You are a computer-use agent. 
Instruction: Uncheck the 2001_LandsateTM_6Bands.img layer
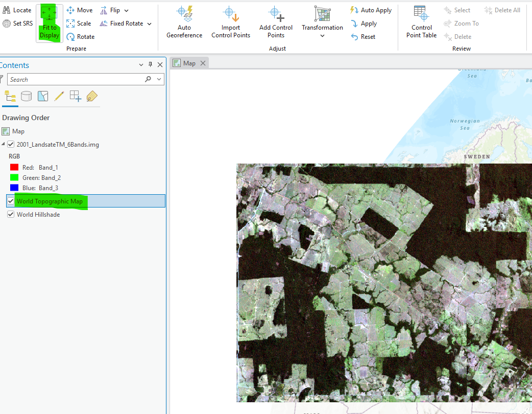11,144
